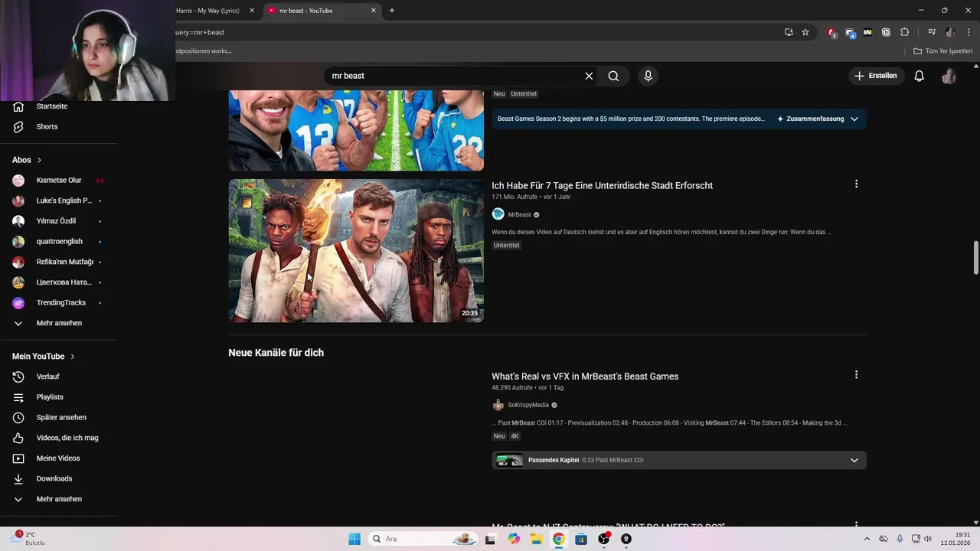Click Erstellen button

pyautogui.click(x=876, y=76)
